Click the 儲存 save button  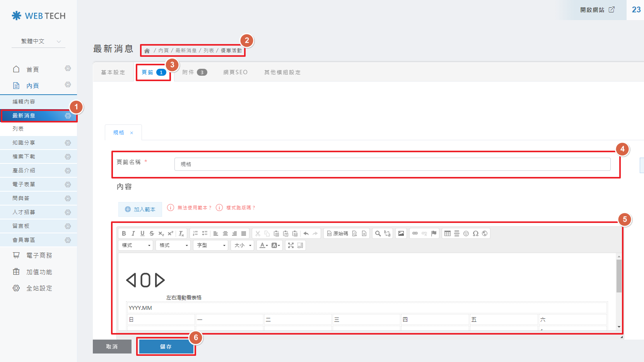coord(166,347)
